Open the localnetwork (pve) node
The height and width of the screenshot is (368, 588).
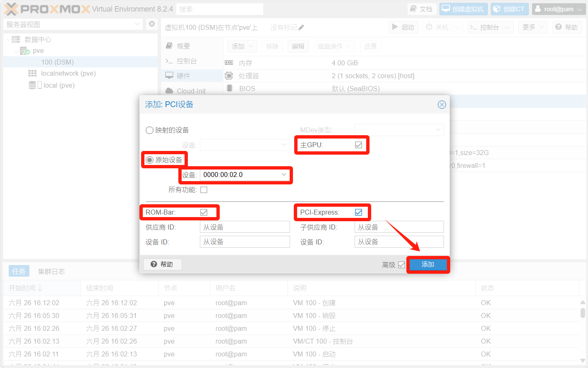(68, 74)
